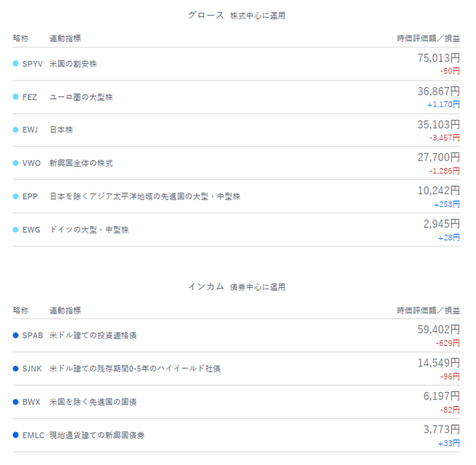
Task: Select the SJNK ticker
Action: tap(32, 369)
